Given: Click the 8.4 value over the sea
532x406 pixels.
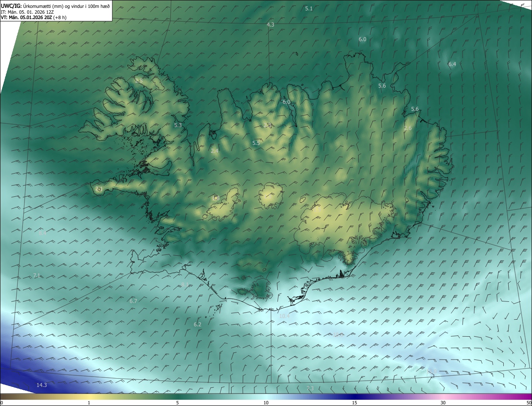Looking at the screenshot, I should pos(42,233).
